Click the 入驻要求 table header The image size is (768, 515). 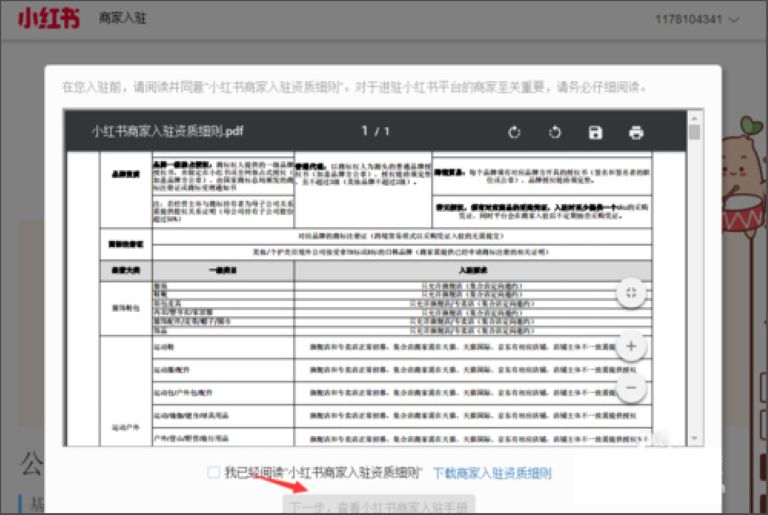click(473, 270)
